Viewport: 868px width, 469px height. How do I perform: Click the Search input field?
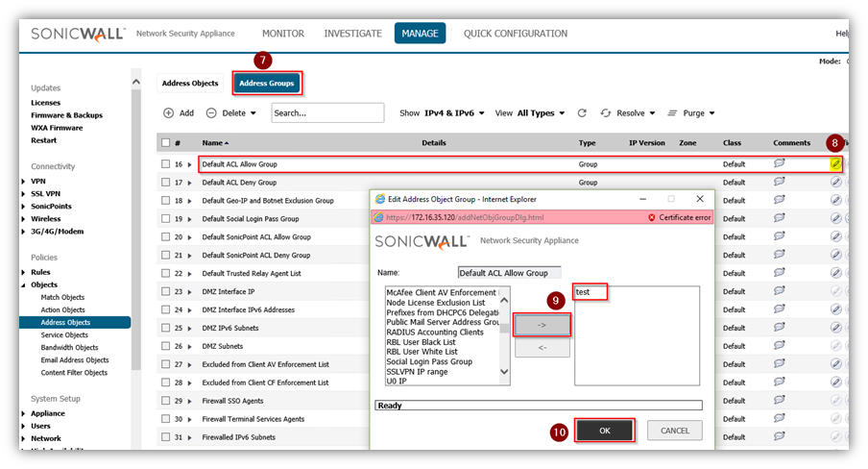click(x=326, y=113)
